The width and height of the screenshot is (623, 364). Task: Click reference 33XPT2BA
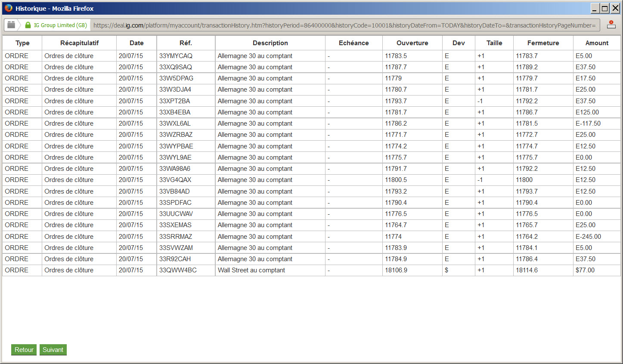click(x=174, y=101)
